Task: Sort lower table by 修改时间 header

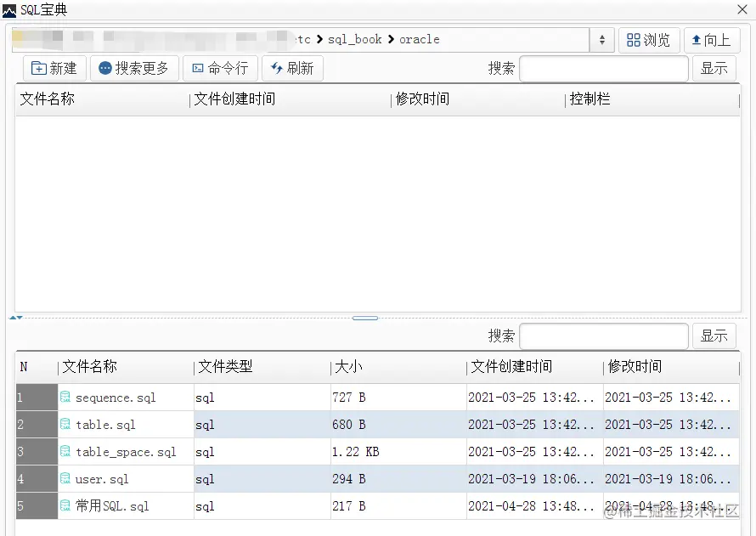Action: [x=671, y=367]
